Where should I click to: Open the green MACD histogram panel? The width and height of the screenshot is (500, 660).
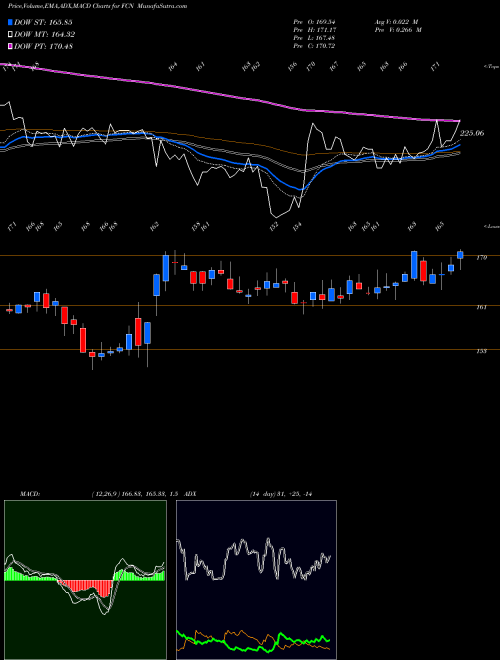(85, 580)
